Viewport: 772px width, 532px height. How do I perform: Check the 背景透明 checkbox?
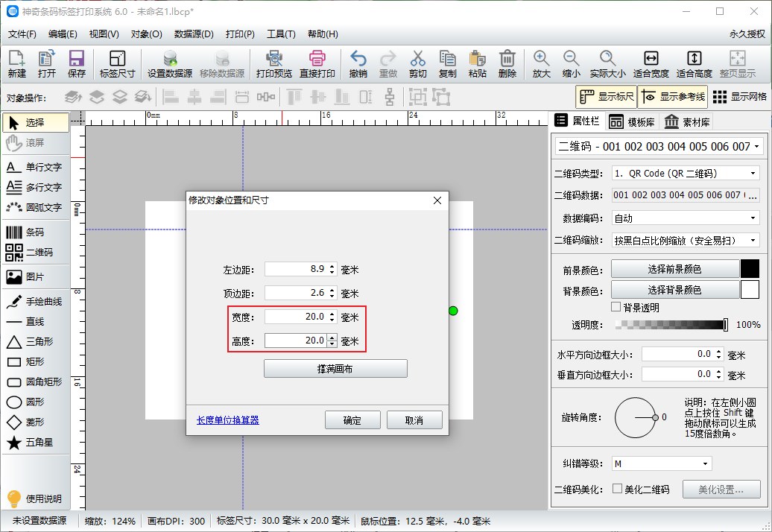pos(616,307)
